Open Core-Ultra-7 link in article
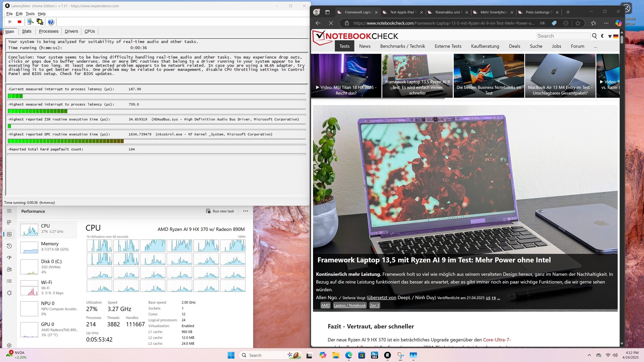644x362 pixels. click(x=497, y=340)
